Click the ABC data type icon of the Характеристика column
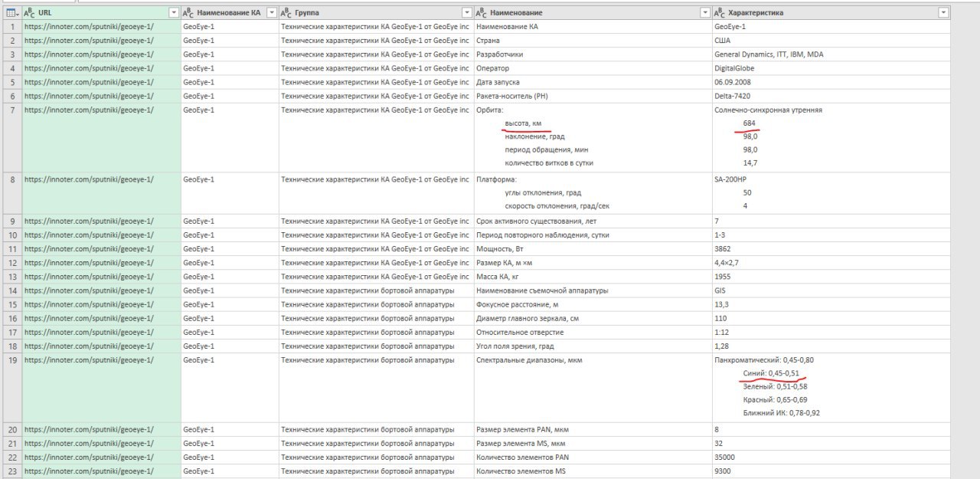The image size is (980, 479). (720, 13)
